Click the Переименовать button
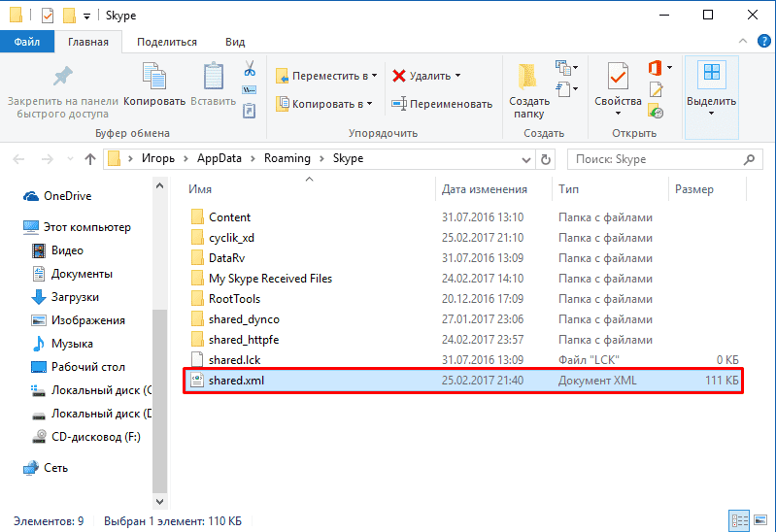Image resolution: width=776 pixels, height=532 pixels. tap(442, 104)
